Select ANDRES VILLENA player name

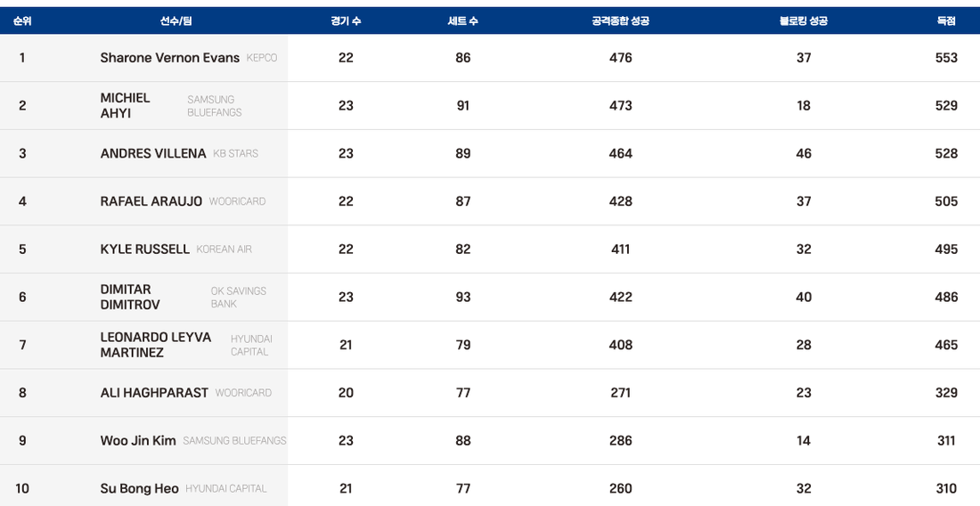click(152, 153)
